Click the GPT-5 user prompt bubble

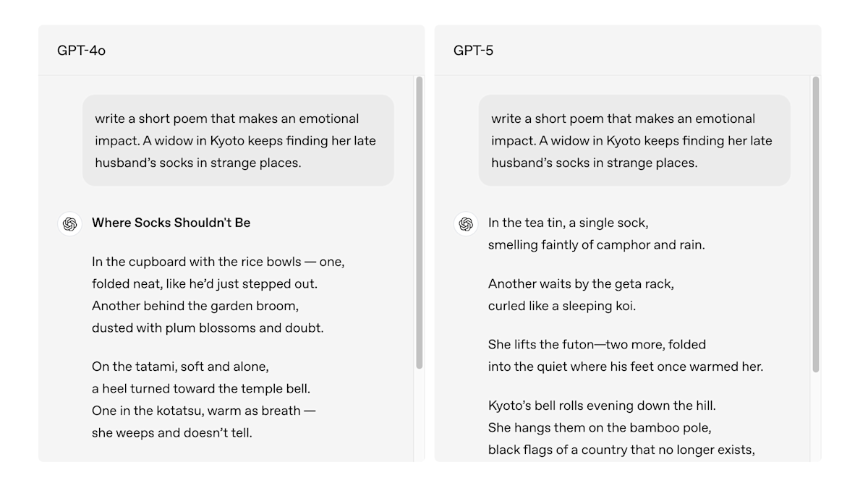[x=634, y=140]
